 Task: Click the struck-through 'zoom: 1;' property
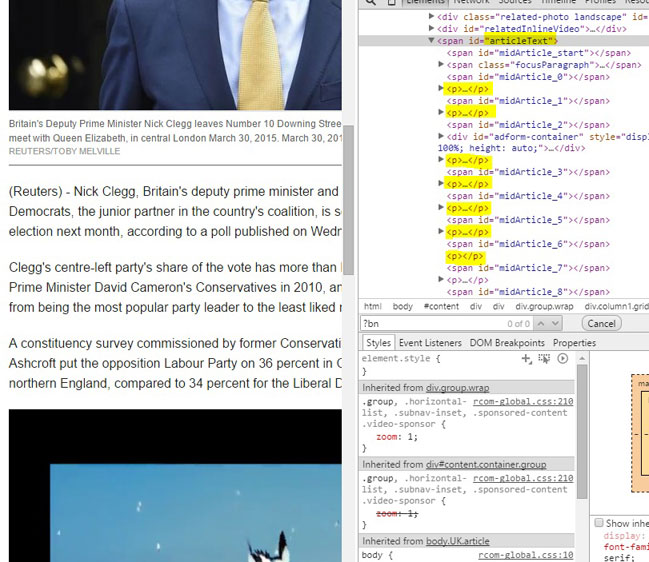pyautogui.click(x=397, y=514)
